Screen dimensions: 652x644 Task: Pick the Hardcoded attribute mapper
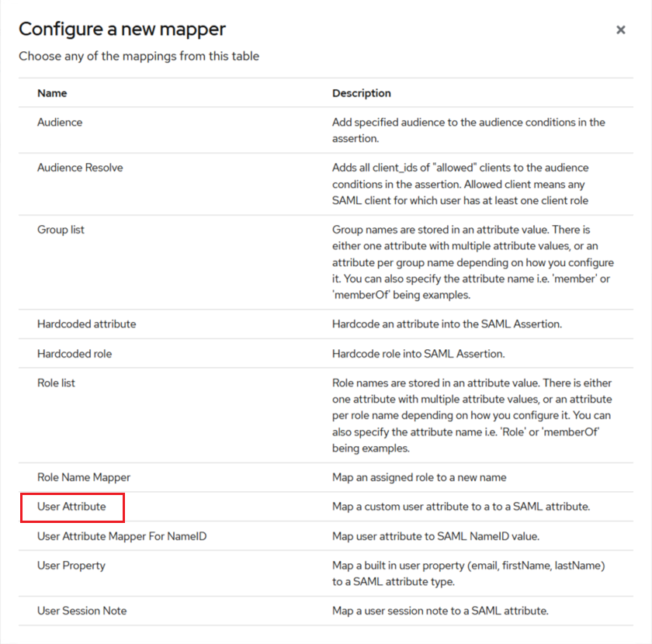[x=86, y=324]
